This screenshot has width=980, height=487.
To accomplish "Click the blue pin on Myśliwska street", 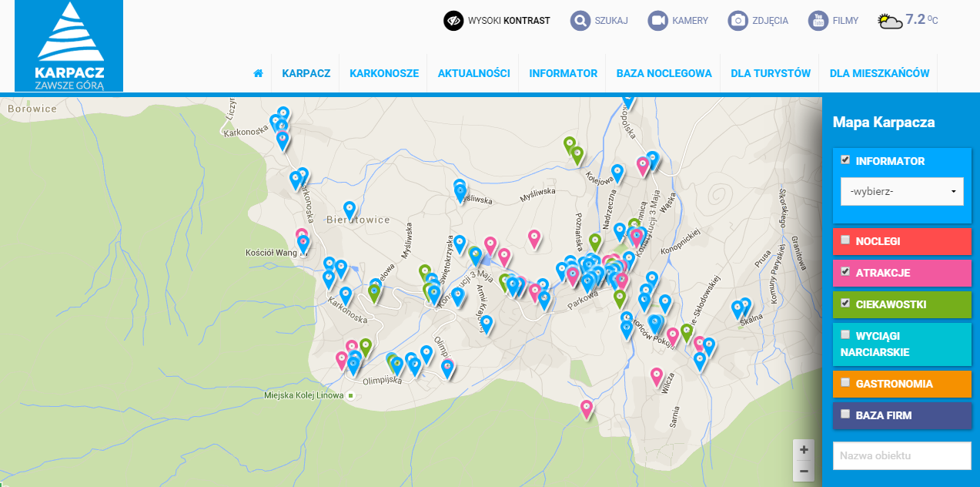I will click(460, 193).
